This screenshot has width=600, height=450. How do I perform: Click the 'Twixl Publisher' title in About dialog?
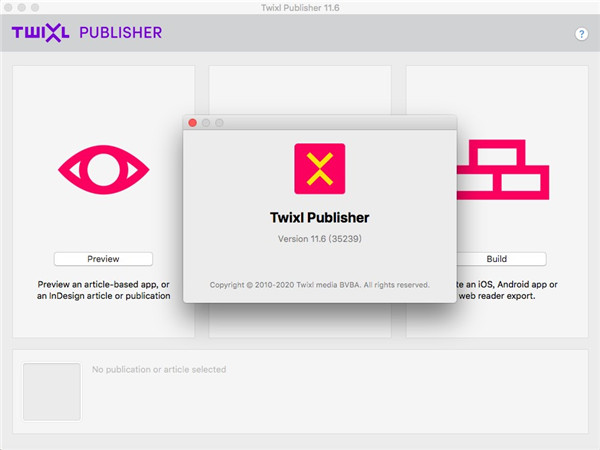click(320, 217)
